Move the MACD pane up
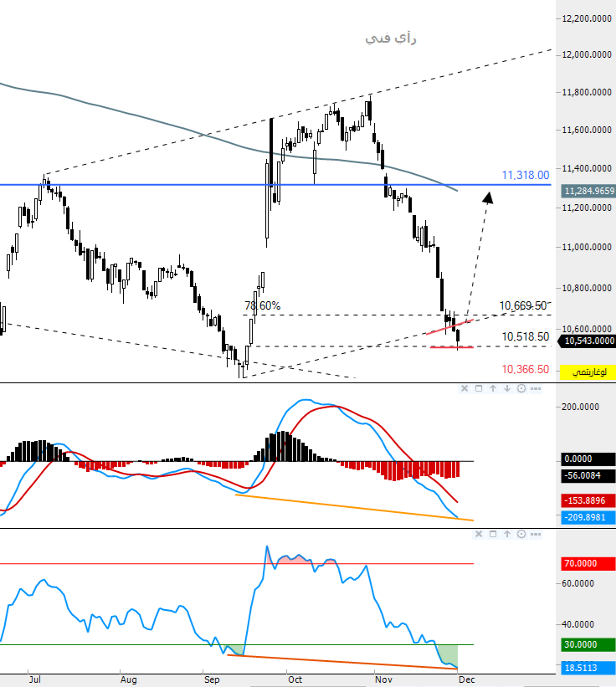This screenshot has width=616, height=687. coord(493,388)
